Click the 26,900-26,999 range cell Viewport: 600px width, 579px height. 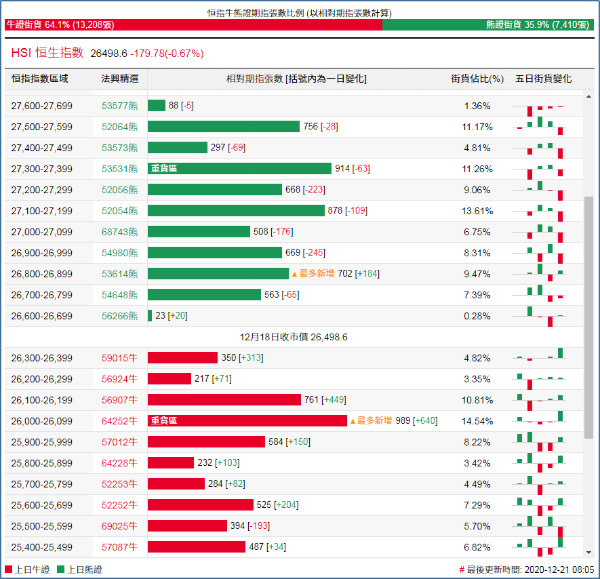(x=42, y=253)
